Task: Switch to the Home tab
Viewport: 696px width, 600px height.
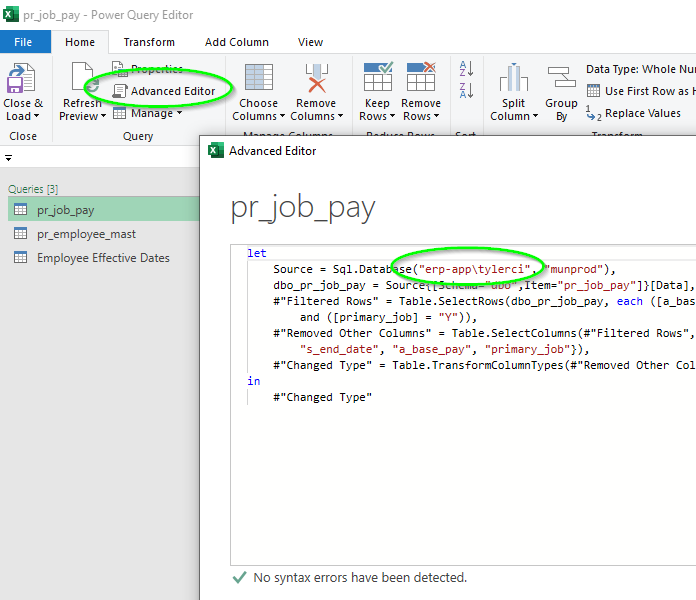Action: coord(80,42)
